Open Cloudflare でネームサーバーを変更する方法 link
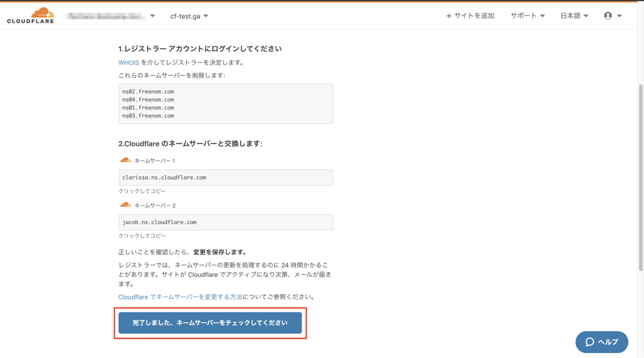 180,297
